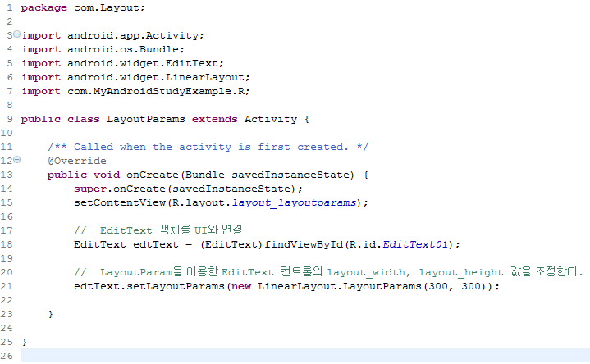This screenshot has height=364, width=590.
Task: Collapse the import block fold marker
Action: click(17, 34)
